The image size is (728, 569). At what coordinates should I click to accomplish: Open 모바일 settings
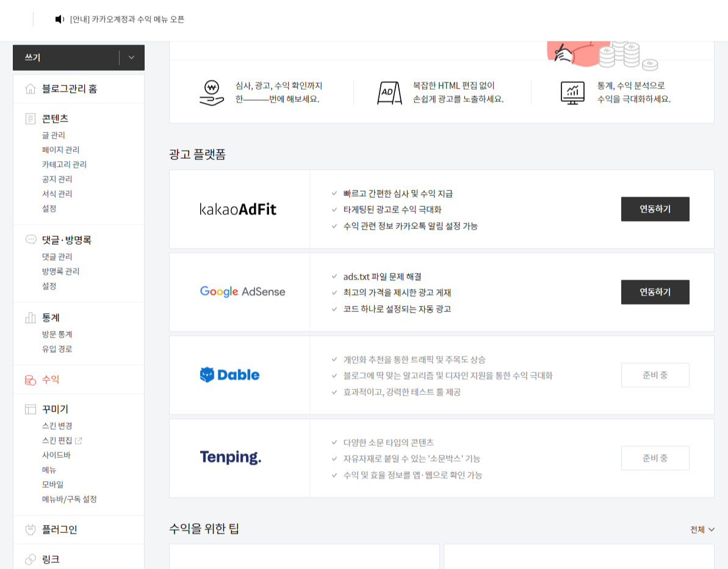[x=53, y=484]
